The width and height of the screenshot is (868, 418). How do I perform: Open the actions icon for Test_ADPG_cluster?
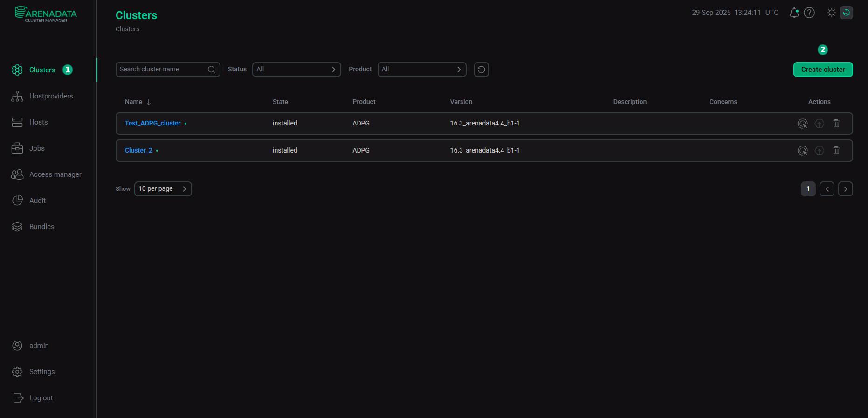click(802, 124)
